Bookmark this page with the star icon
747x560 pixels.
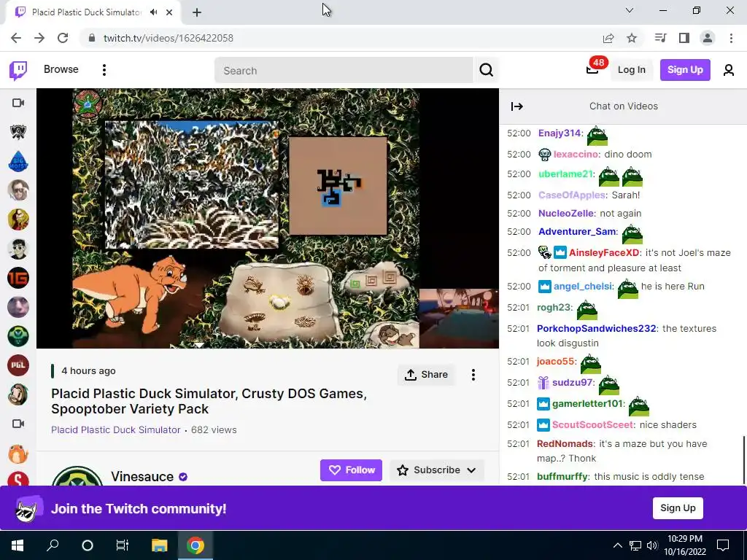pyautogui.click(x=632, y=38)
